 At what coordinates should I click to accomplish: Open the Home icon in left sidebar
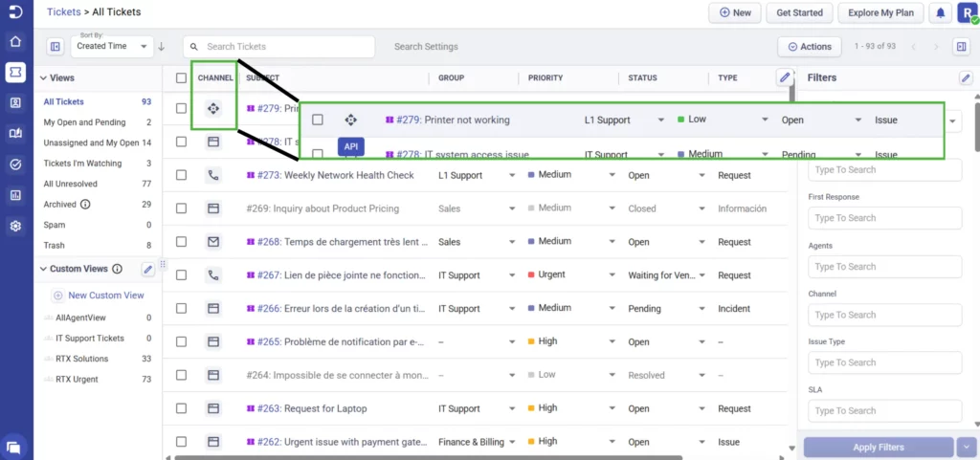tap(15, 41)
